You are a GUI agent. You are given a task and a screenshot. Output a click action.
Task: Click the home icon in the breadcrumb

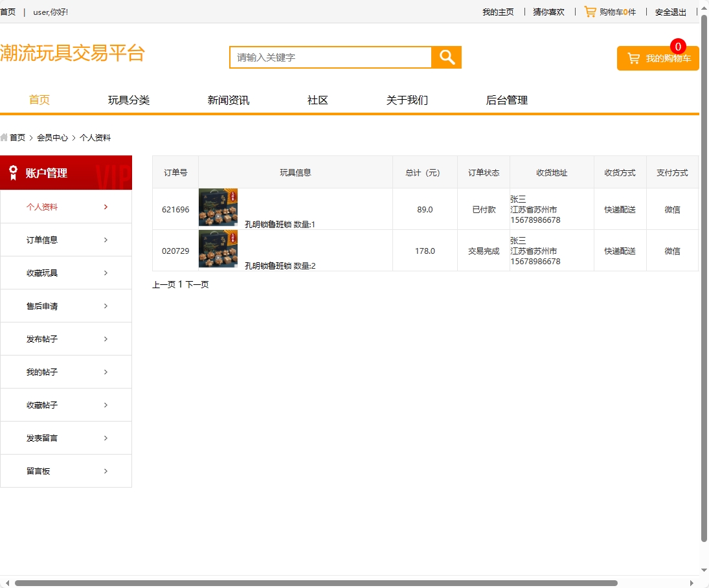[5, 137]
